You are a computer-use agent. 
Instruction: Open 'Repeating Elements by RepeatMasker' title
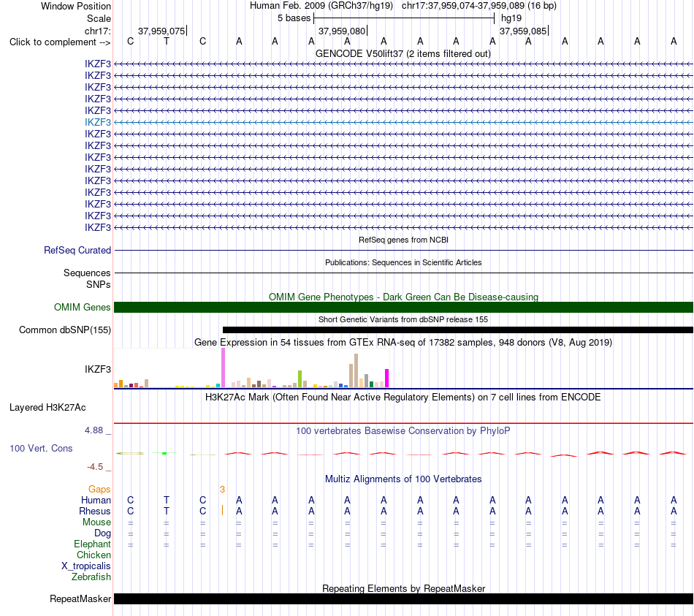click(403, 588)
